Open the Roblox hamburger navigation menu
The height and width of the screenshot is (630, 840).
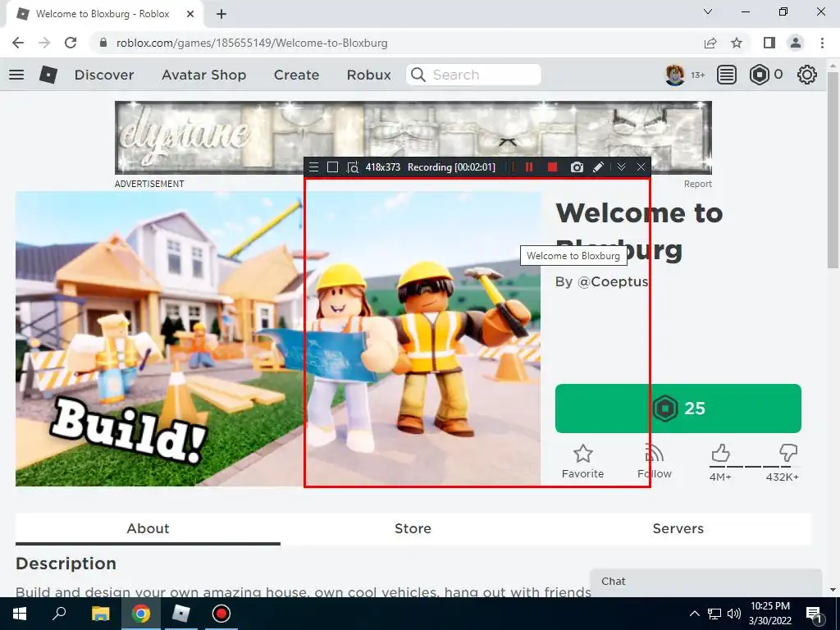coord(16,75)
